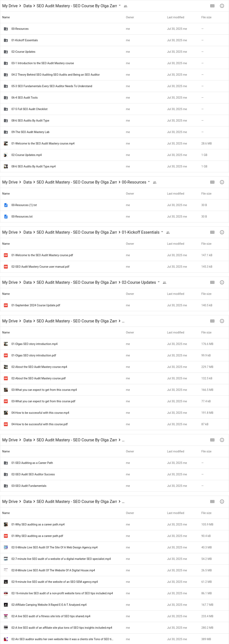Click the shared people icon next to 00-Resources title
This screenshot has height=644, width=229.
click(155, 182)
